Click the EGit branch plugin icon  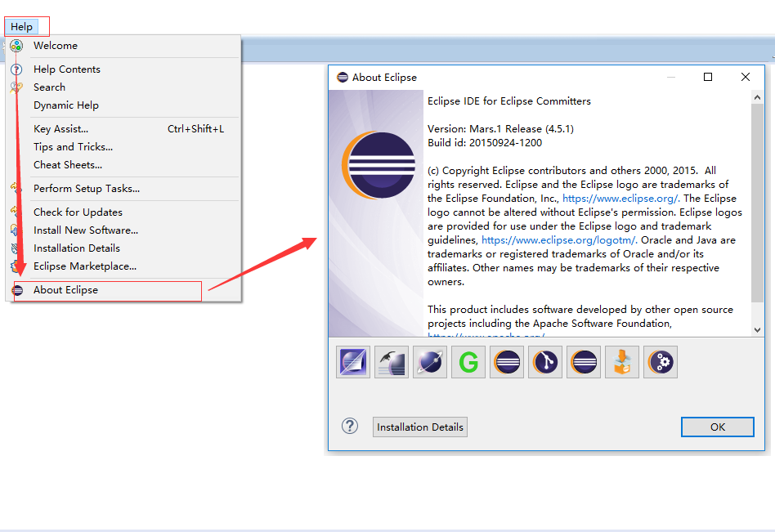(545, 362)
